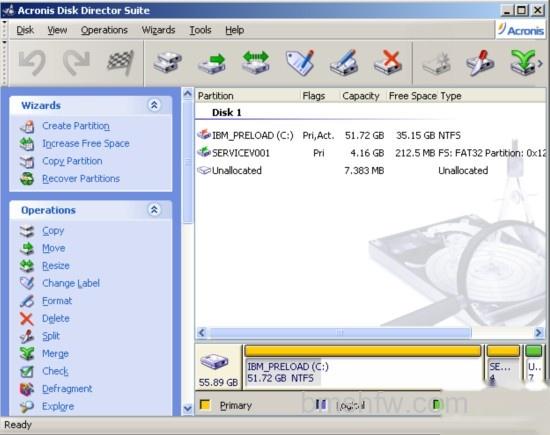Image resolution: width=550 pixels, height=435 pixels.
Task: Click the Move icon in the Operations panel
Action: [27, 248]
